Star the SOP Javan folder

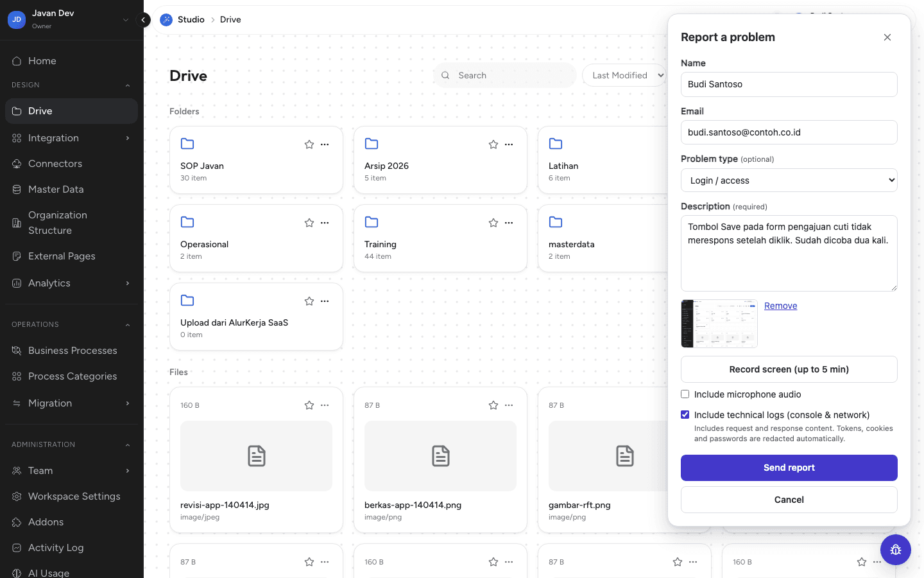pos(309,144)
